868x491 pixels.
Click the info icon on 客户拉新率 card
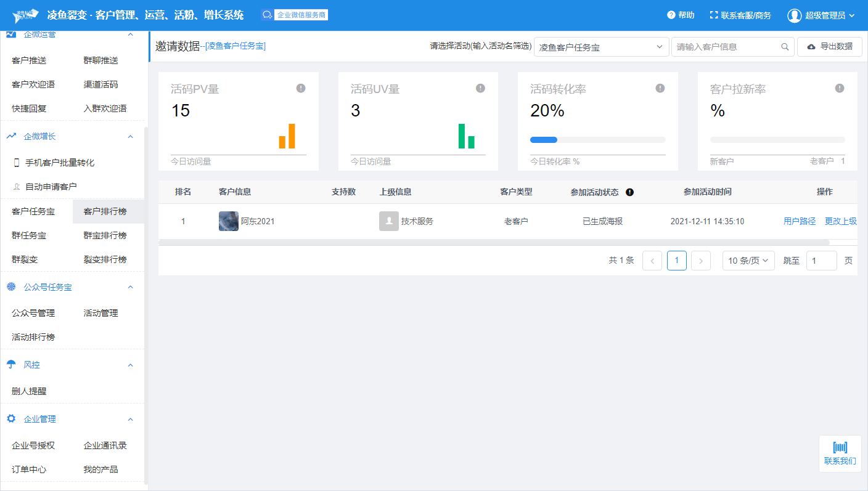point(840,88)
